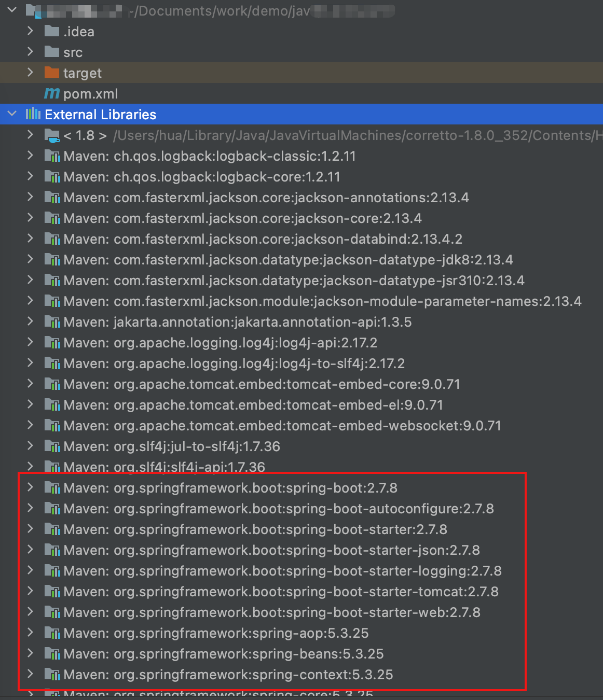This screenshot has width=603, height=700.
Task: Select the pom.xml file
Action: coord(90,94)
